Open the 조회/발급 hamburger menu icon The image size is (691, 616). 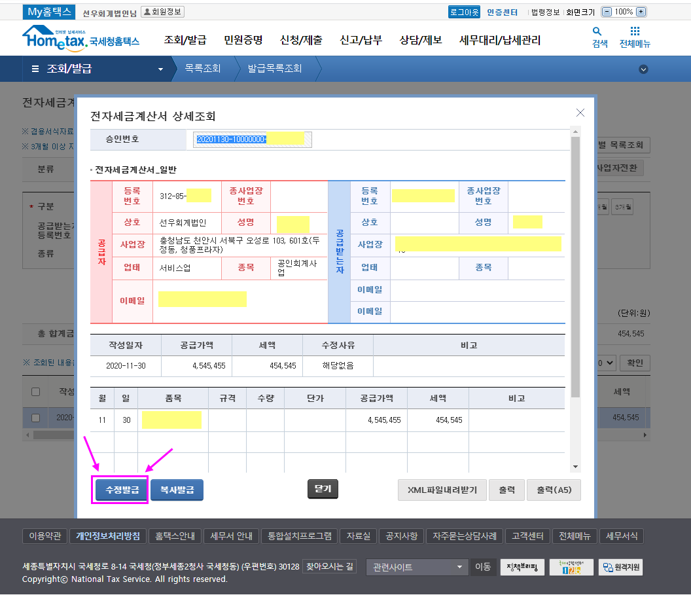(x=35, y=69)
